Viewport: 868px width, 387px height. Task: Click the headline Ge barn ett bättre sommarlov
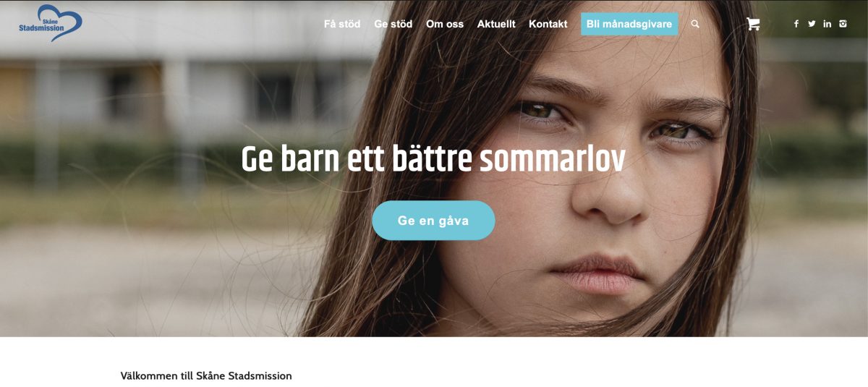[x=433, y=159]
